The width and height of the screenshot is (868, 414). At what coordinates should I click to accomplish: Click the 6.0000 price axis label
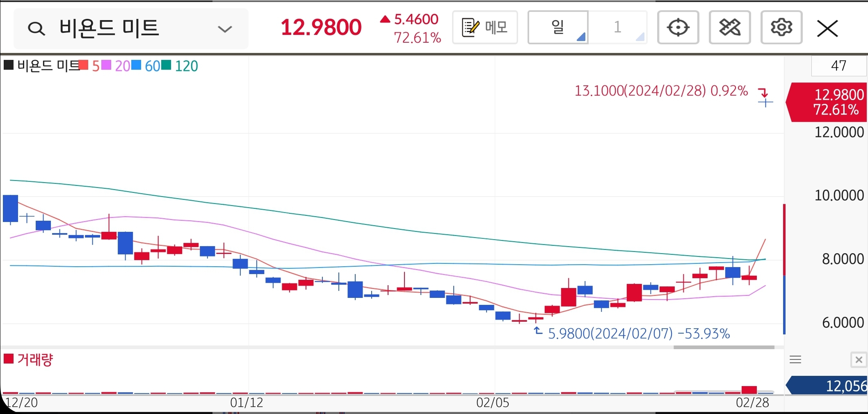point(843,323)
